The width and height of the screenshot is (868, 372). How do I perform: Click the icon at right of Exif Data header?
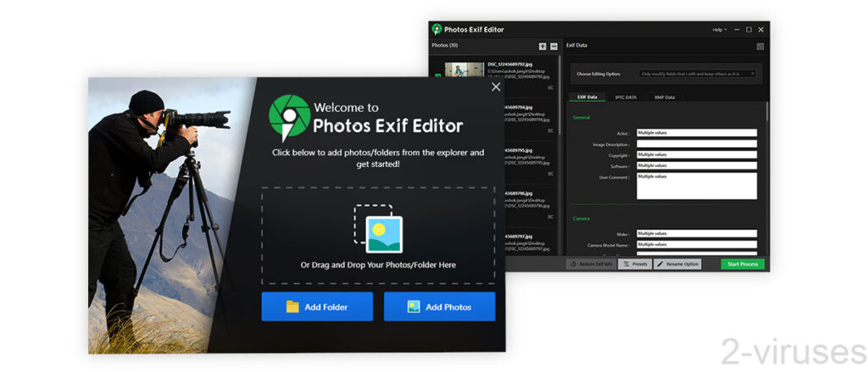(760, 47)
